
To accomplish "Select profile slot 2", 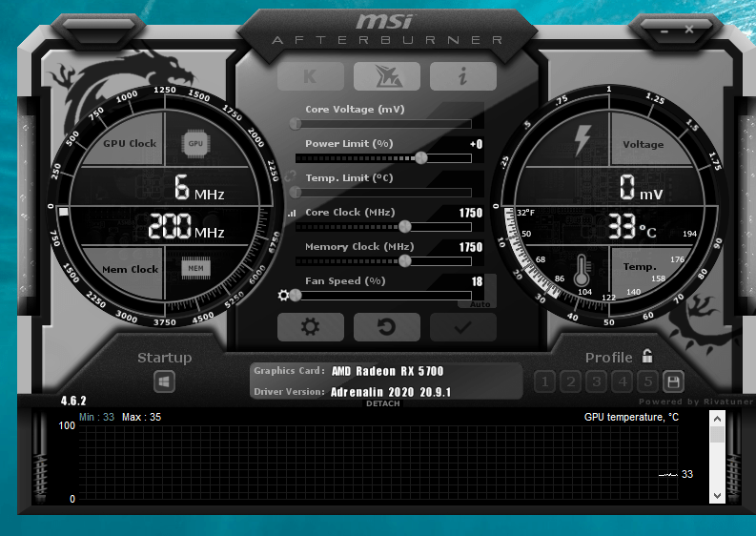I will click(x=571, y=382).
